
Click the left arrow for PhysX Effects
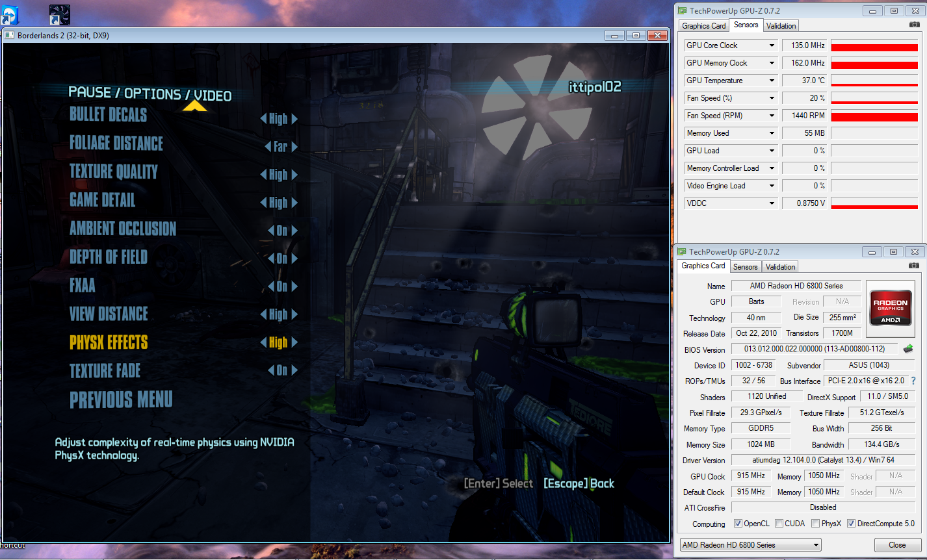coord(263,342)
